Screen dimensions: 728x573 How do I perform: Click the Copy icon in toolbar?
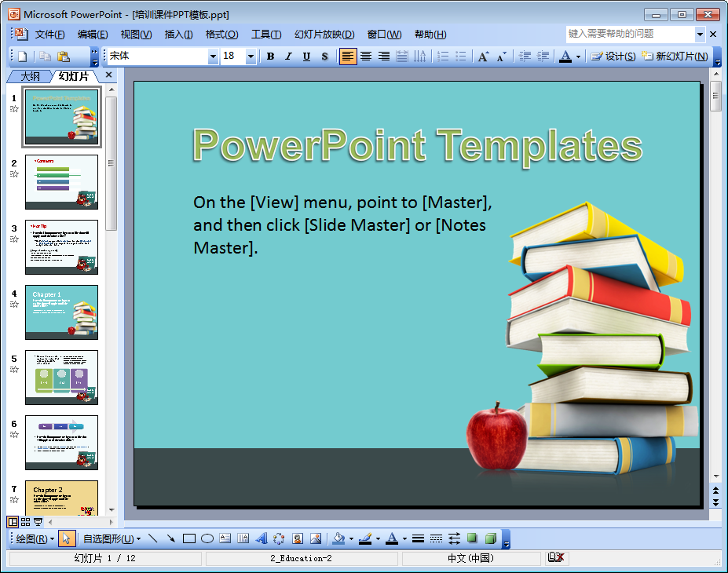(45, 57)
